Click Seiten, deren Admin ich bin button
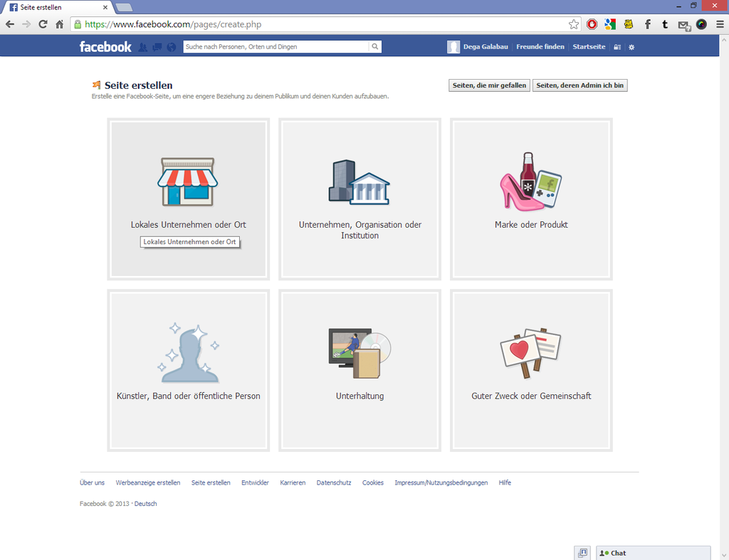This screenshot has height=560, width=729. [579, 85]
